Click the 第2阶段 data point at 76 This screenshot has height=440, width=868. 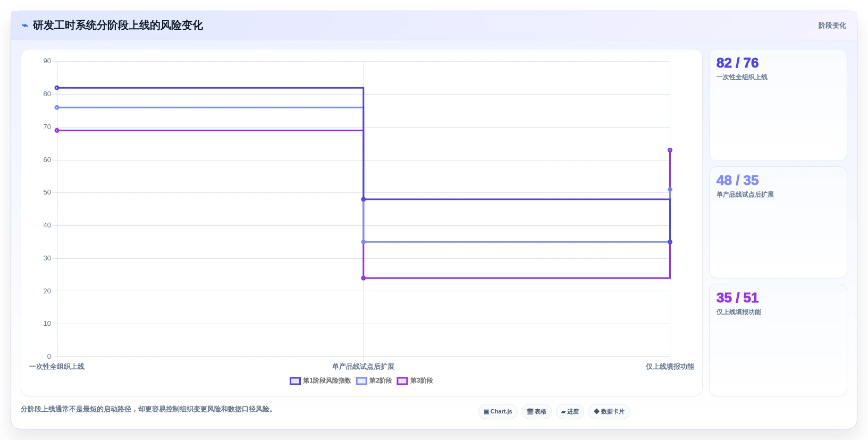[57, 107]
